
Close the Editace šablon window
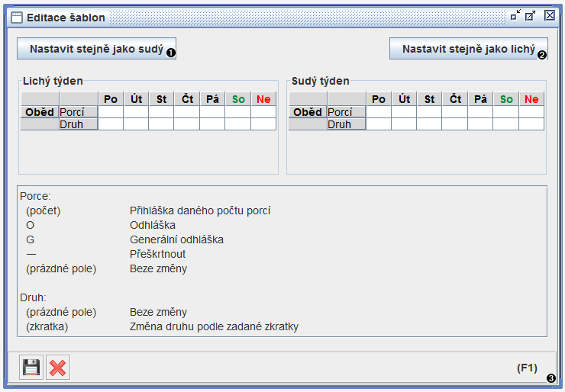pos(549,15)
